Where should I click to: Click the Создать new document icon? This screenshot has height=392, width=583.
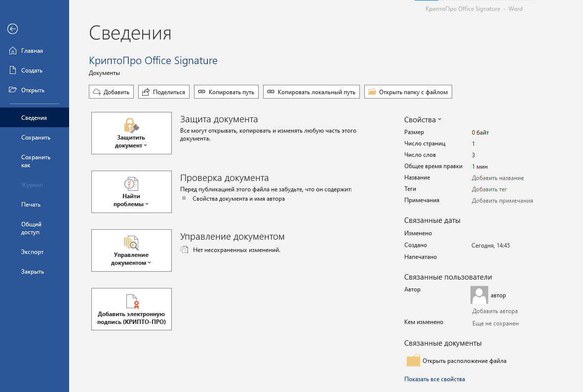pyautogui.click(x=13, y=71)
